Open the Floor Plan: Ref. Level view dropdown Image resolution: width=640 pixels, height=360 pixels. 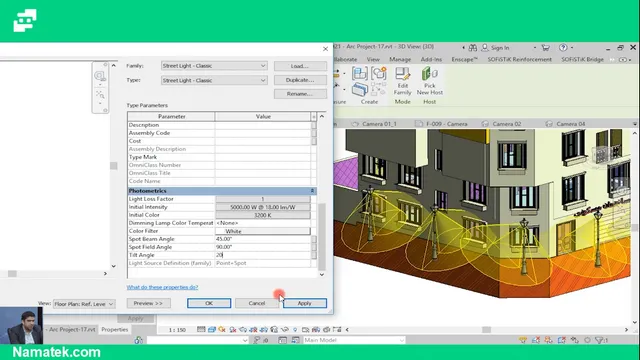(x=84, y=304)
